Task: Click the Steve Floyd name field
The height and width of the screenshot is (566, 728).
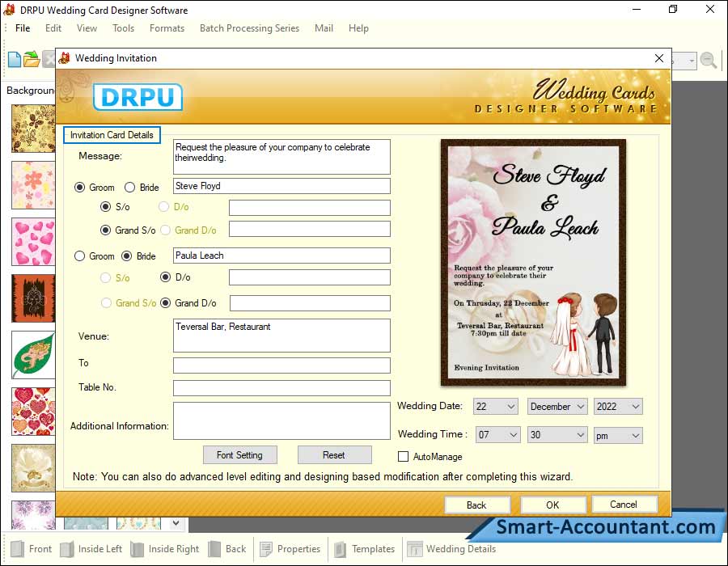Action: [281, 186]
